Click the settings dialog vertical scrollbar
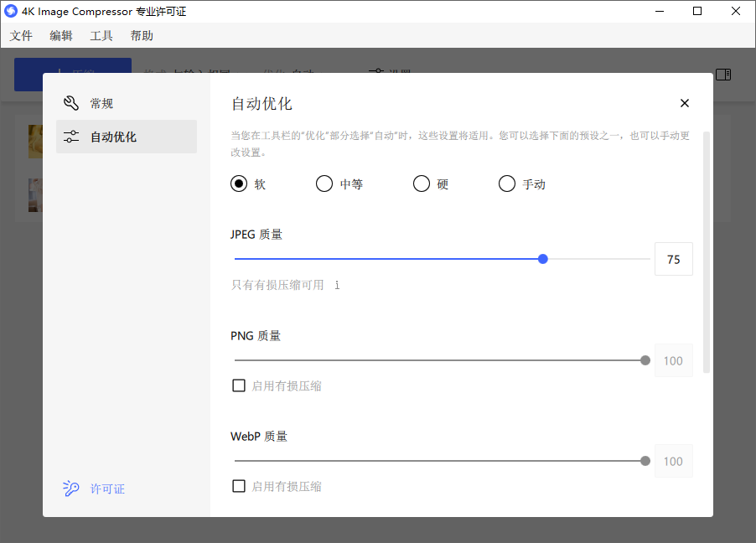The height and width of the screenshot is (543, 756). pyautogui.click(x=707, y=252)
